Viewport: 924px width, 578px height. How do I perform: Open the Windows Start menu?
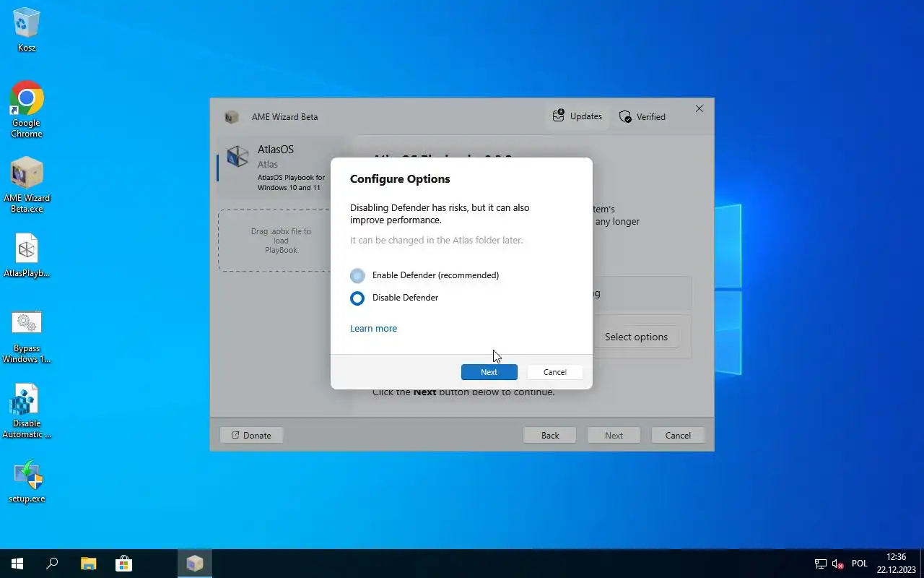(x=17, y=564)
